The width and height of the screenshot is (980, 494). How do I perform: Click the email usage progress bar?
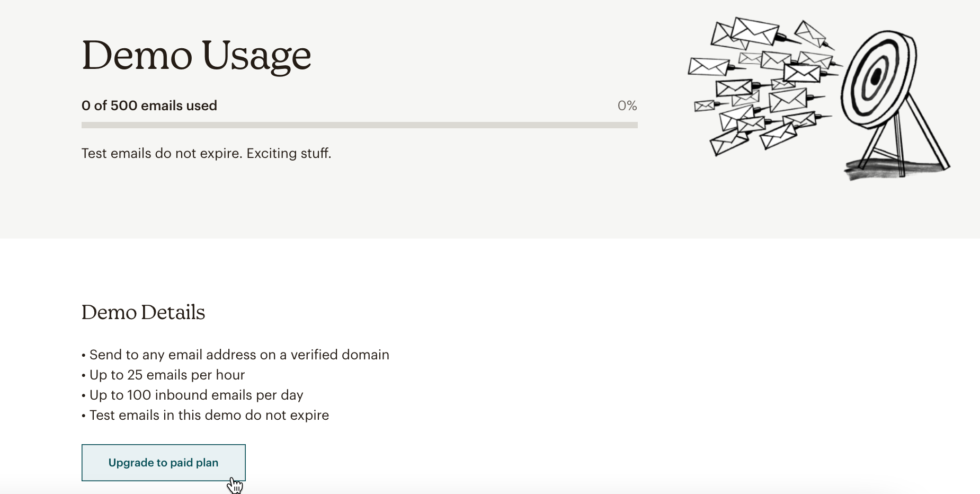[359, 125]
